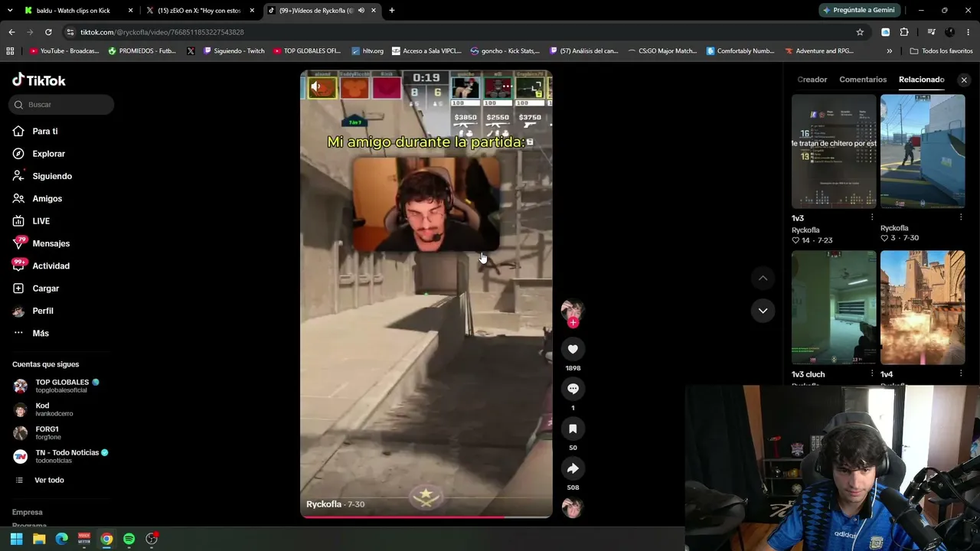Go to the next video arrow
Screen dimensions: 980x551
763,310
